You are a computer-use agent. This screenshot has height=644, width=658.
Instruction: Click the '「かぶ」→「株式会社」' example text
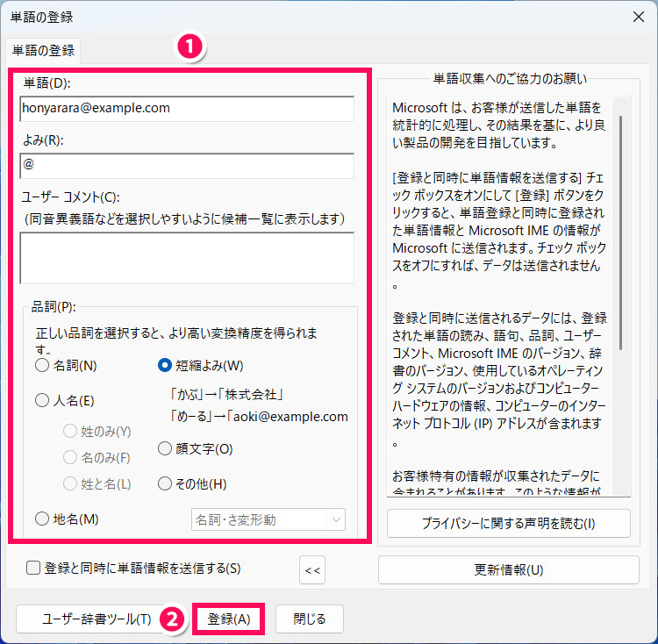pyautogui.click(x=226, y=394)
